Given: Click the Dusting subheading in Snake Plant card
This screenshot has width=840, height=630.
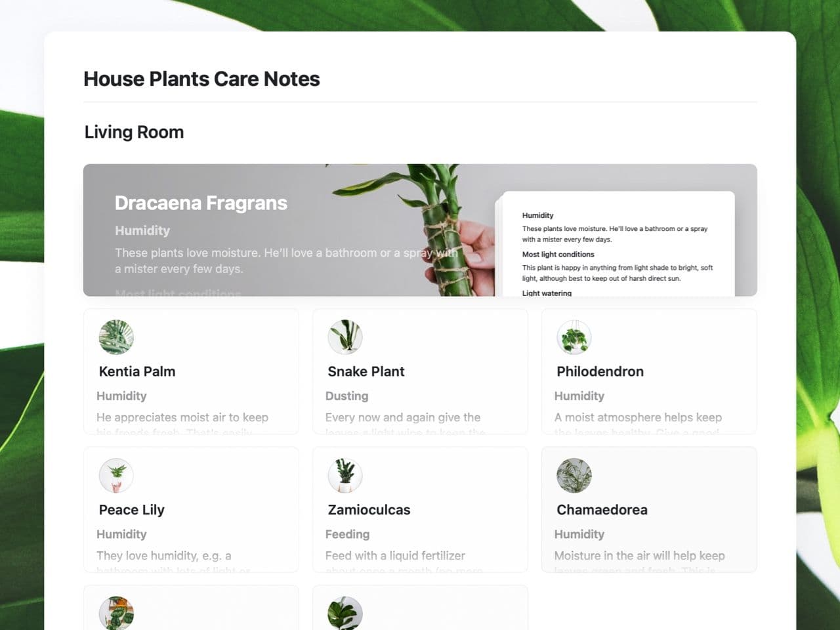Looking at the screenshot, I should coord(346,396).
